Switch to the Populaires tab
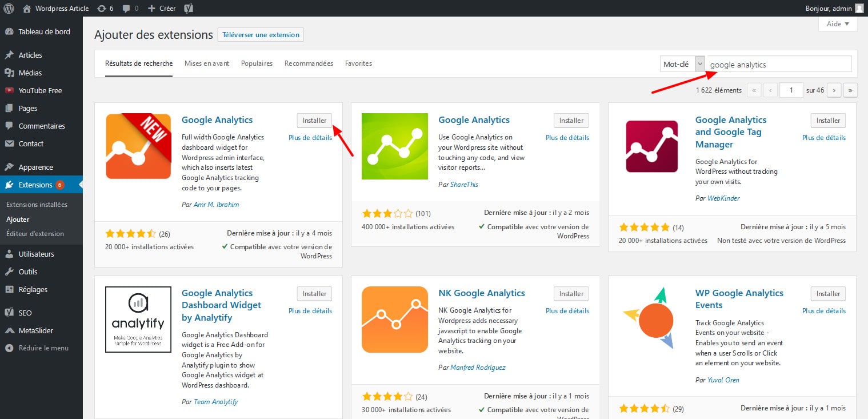 coord(257,63)
